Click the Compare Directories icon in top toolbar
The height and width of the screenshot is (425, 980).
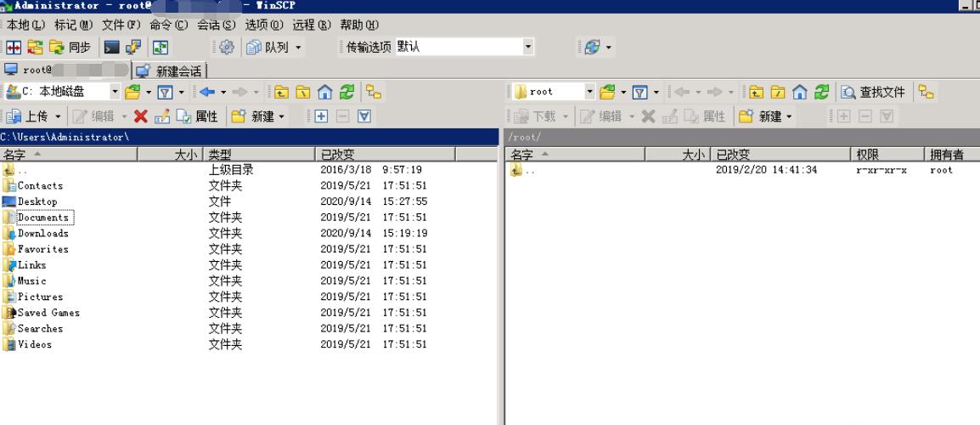(x=14, y=48)
